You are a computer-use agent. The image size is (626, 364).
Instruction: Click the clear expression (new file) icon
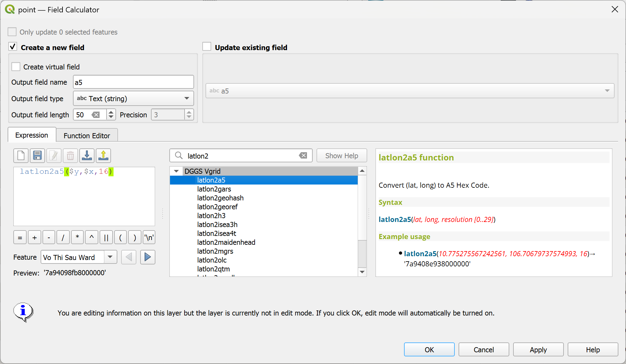(21, 156)
